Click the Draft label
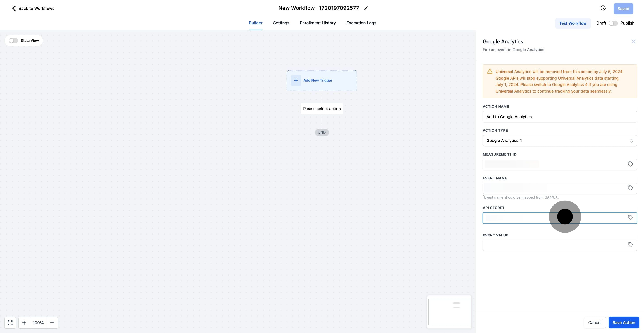Image resolution: width=644 pixels, height=333 pixels. coord(601,23)
